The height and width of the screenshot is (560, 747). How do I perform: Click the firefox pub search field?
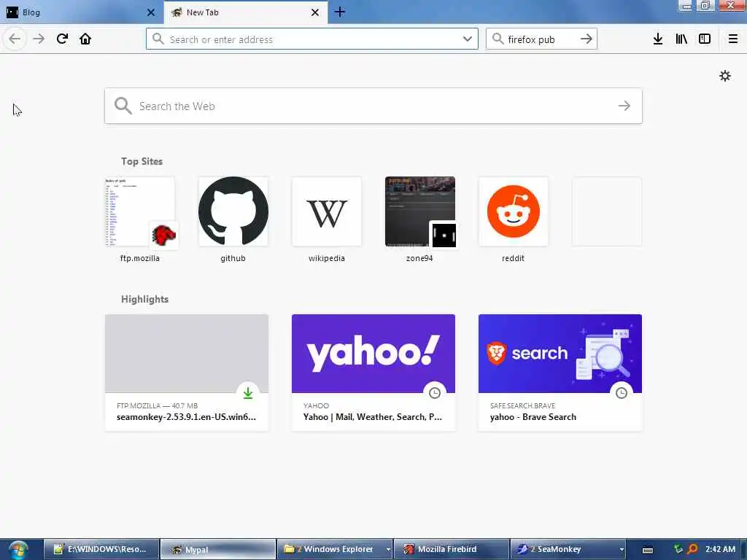[541, 39]
